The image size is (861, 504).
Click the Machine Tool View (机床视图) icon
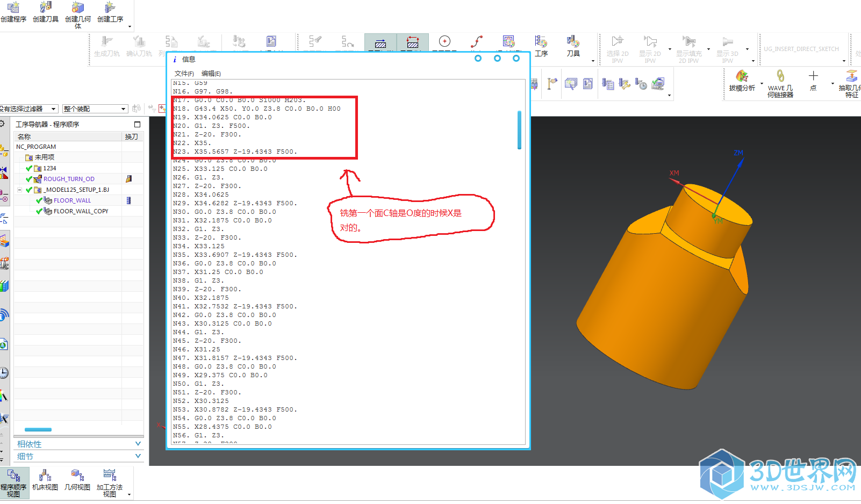click(45, 475)
